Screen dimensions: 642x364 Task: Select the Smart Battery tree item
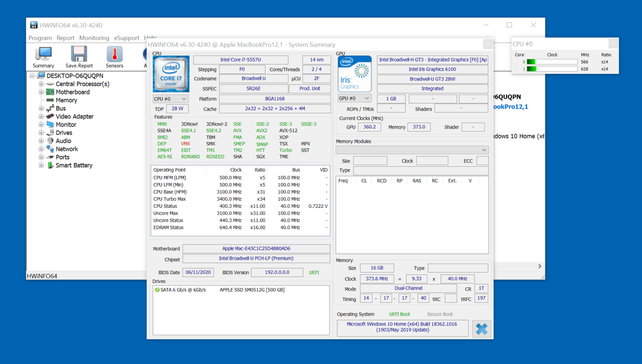[74, 165]
